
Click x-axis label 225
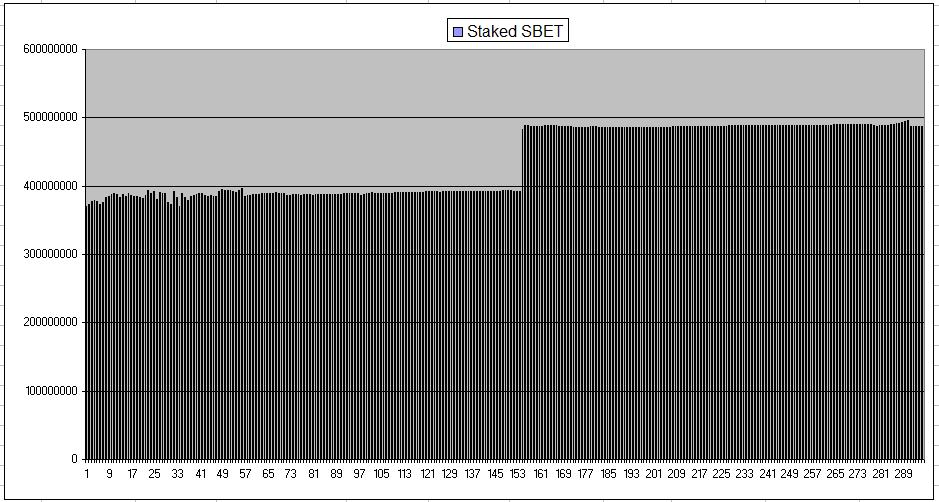(722, 474)
